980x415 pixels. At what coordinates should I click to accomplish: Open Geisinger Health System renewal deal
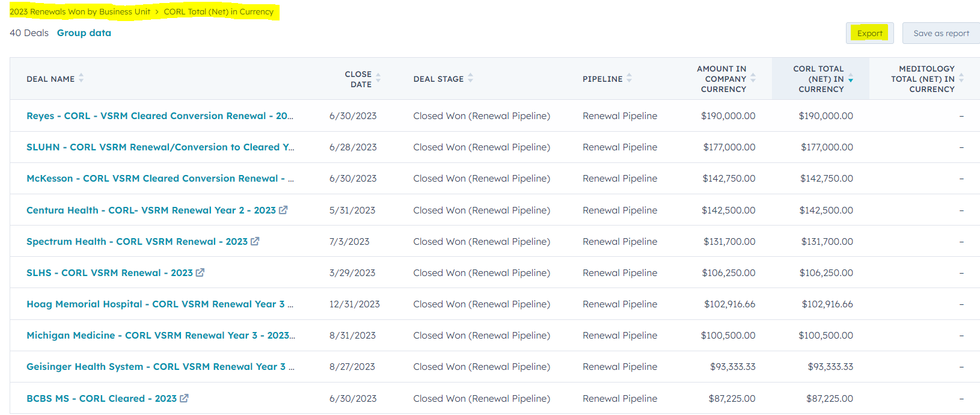160,366
